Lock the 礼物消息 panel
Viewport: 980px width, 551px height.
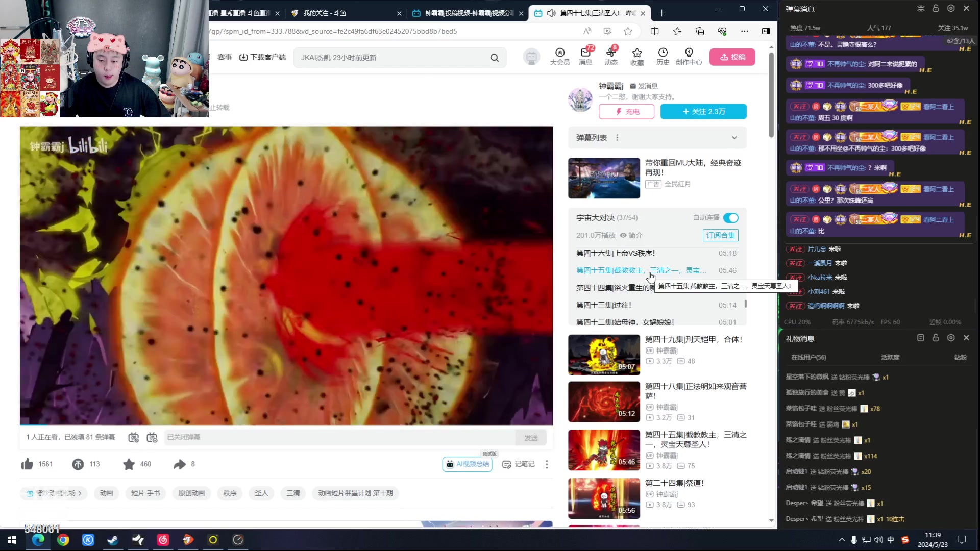click(936, 338)
